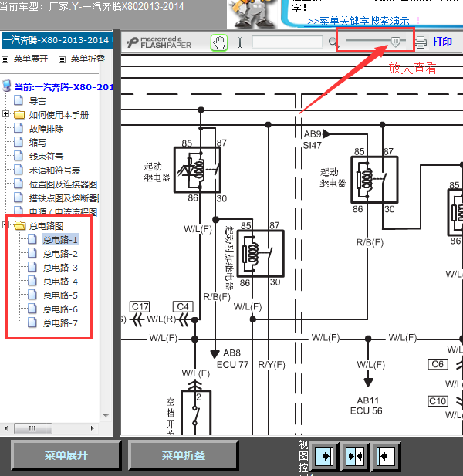Open 总电路-6 diagram
Screen dimensions: 463x476
60,309
